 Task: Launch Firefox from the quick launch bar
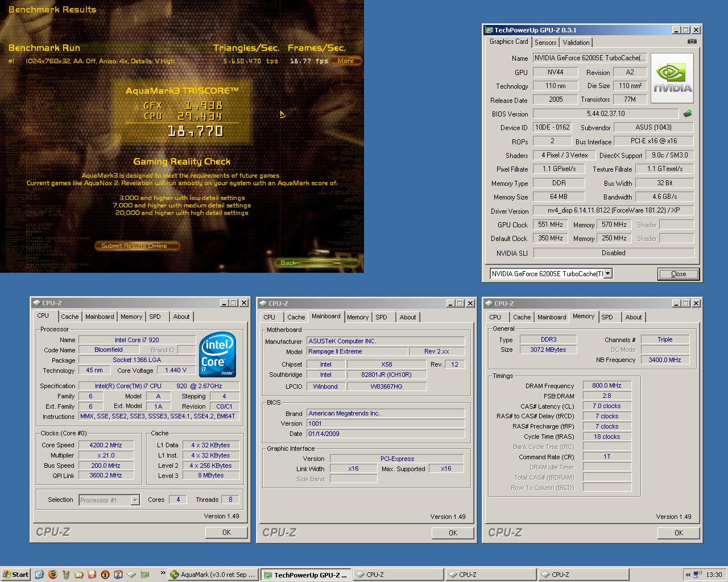click(x=52, y=575)
